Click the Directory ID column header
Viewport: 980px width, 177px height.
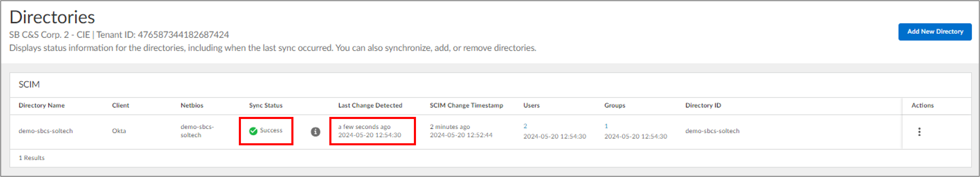[x=703, y=105]
